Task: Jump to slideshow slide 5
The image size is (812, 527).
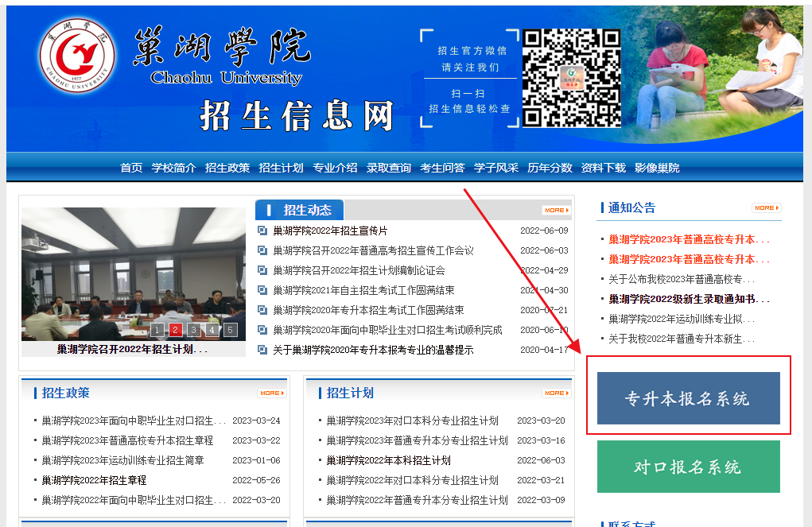Action: [231, 330]
